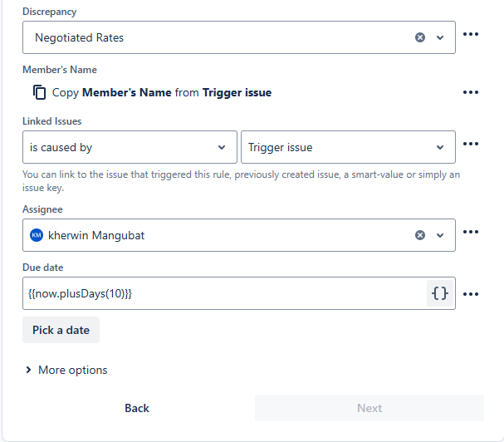The height and width of the screenshot is (442, 504).
Task: Remove kherwin Mangubat as assignee
Action: 420,235
